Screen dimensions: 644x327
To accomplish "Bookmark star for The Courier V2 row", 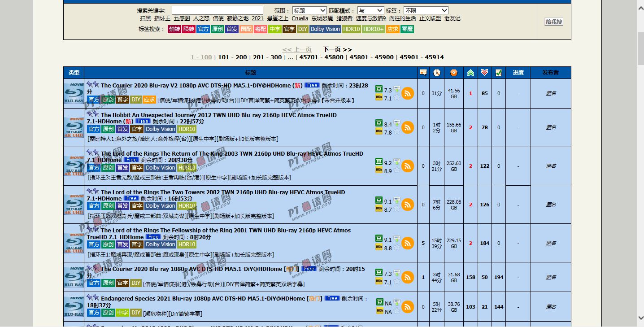I will point(396,97).
